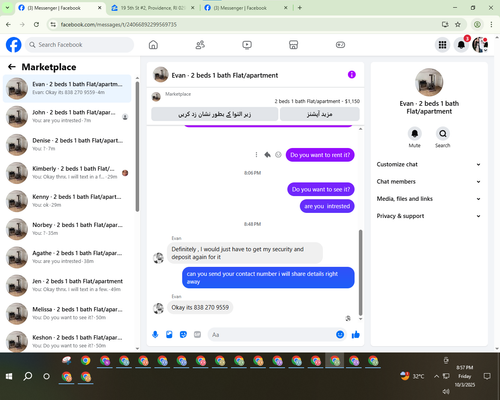Open the Norbey conversation
This screenshot has width=500, height=400.
point(67,229)
